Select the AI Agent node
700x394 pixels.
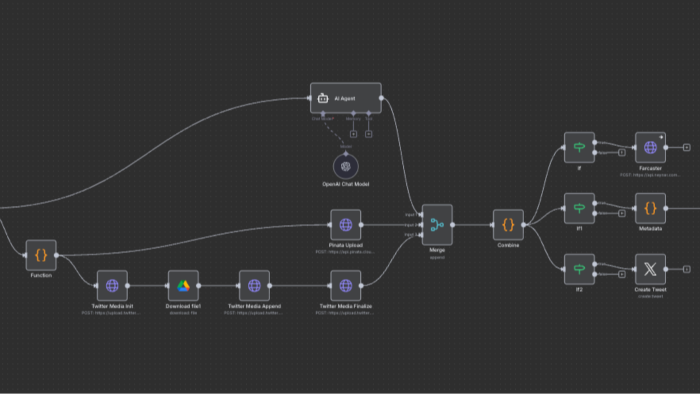pyautogui.click(x=346, y=98)
